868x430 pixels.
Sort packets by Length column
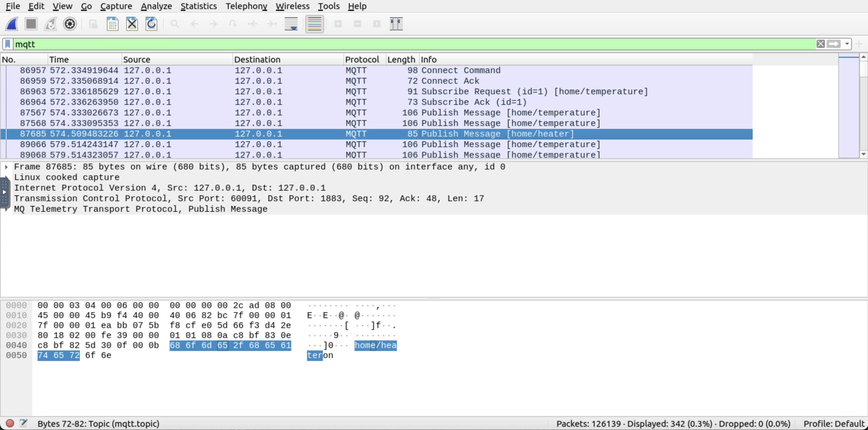402,59
